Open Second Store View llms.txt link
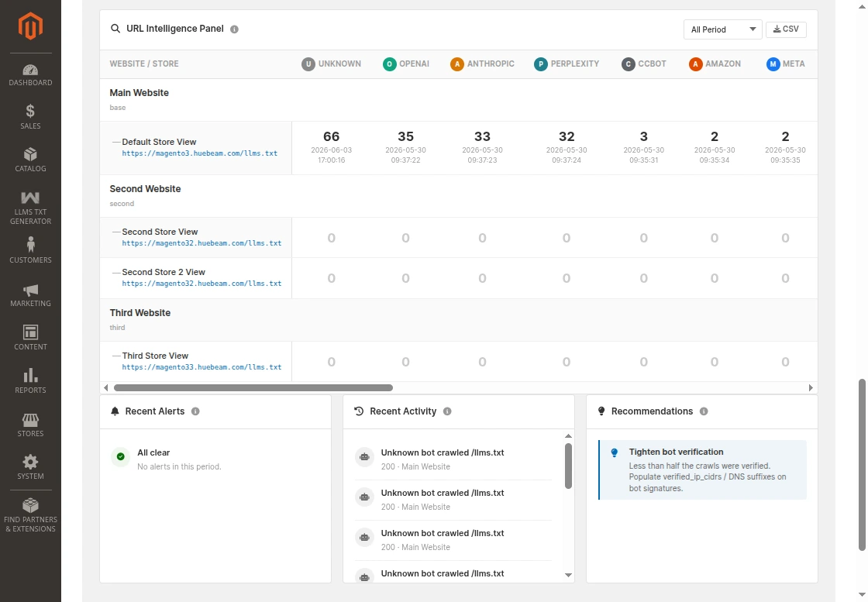 [201, 243]
